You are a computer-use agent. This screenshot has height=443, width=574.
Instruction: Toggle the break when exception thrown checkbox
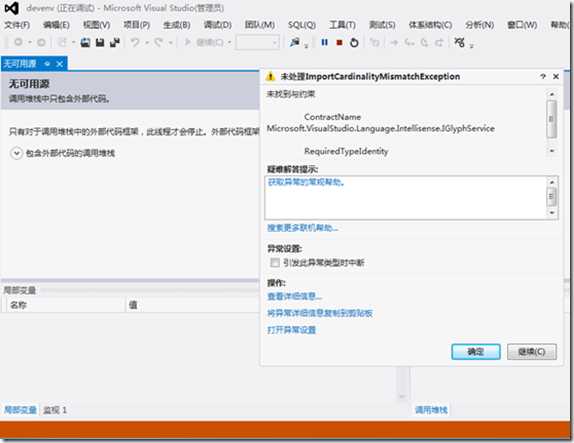pos(275,262)
